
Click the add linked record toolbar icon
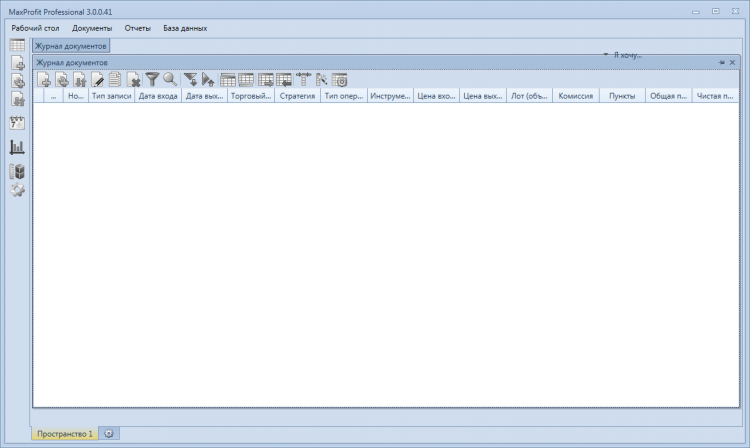[x=62, y=80]
